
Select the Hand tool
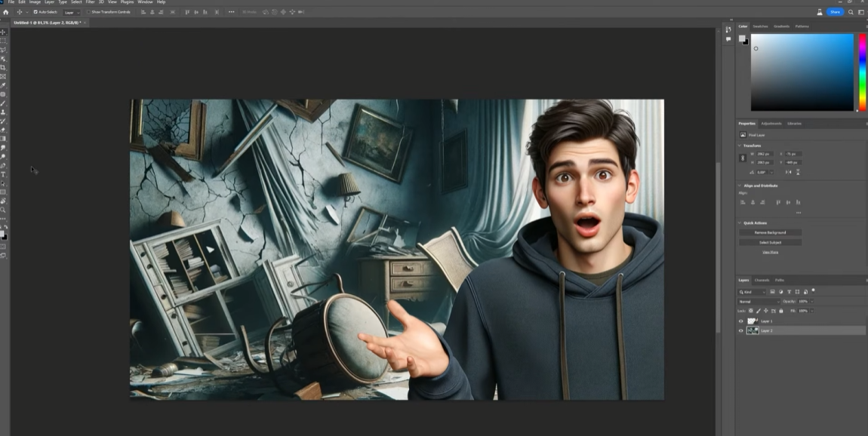pyautogui.click(x=3, y=201)
